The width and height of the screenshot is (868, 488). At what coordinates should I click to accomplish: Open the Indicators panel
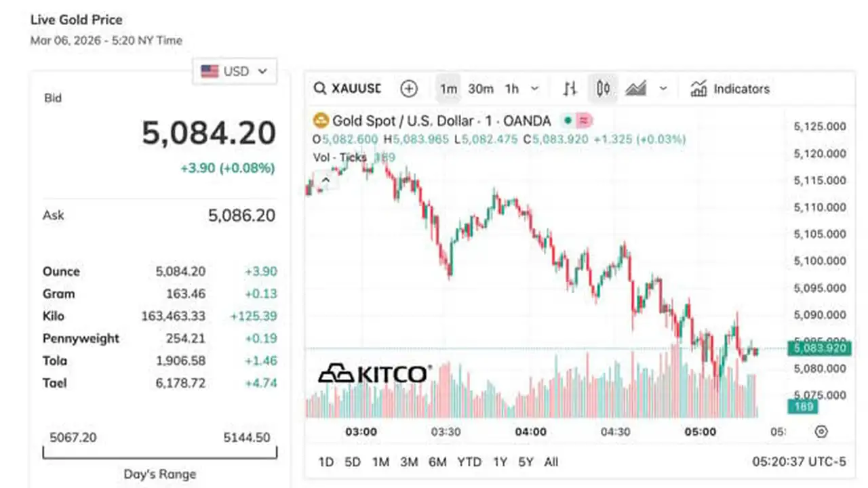pyautogui.click(x=730, y=89)
